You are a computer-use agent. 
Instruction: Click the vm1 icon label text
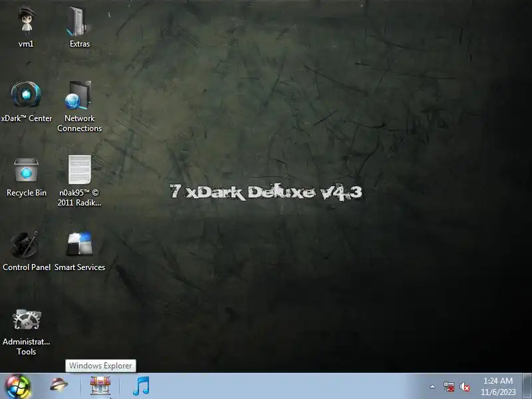(x=26, y=44)
